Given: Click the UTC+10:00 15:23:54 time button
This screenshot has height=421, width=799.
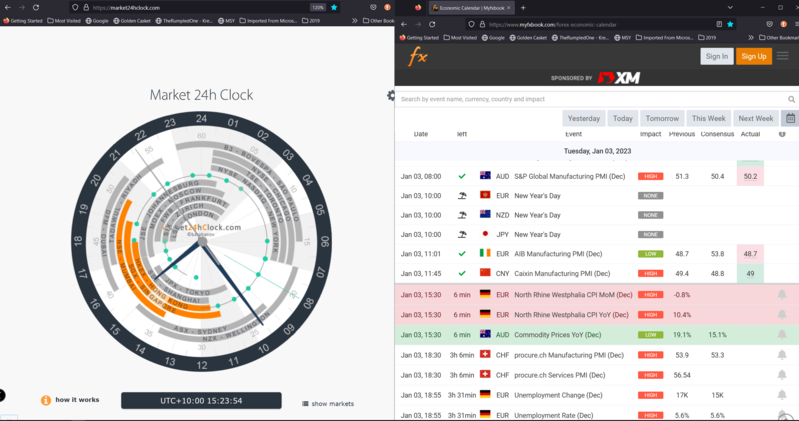Looking at the screenshot, I should tap(201, 401).
